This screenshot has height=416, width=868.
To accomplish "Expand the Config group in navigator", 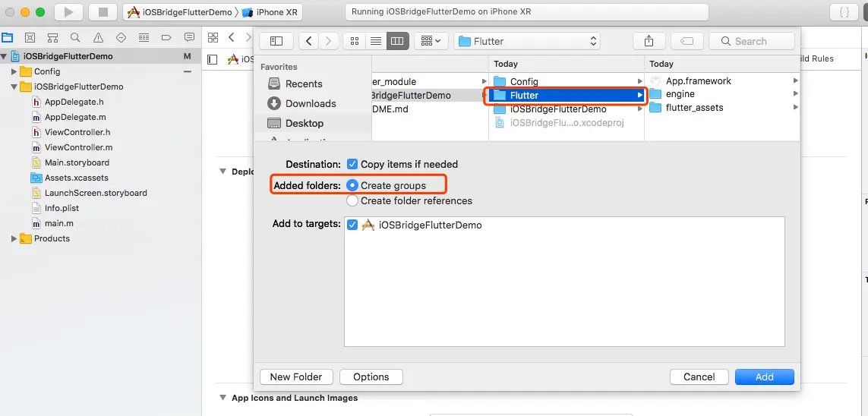I will [14, 71].
